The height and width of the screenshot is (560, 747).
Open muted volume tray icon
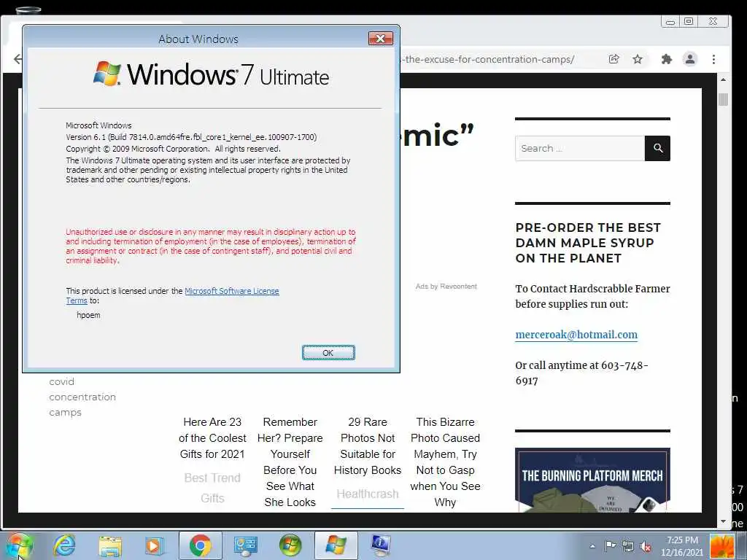pyautogui.click(x=646, y=546)
